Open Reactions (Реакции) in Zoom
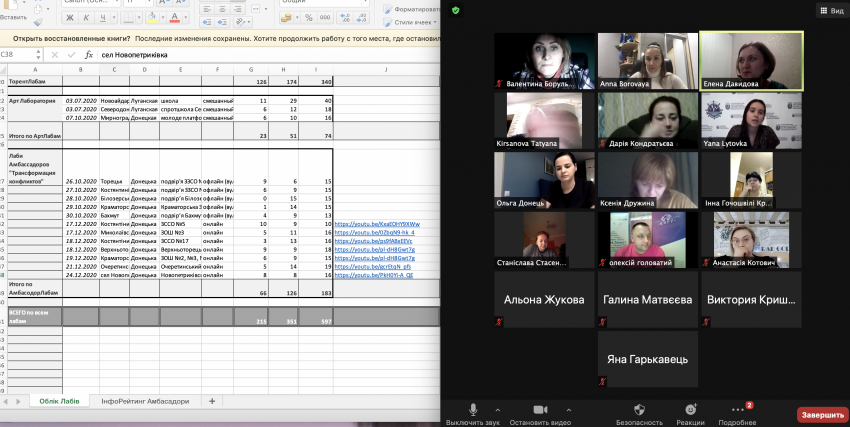 pyautogui.click(x=690, y=415)
